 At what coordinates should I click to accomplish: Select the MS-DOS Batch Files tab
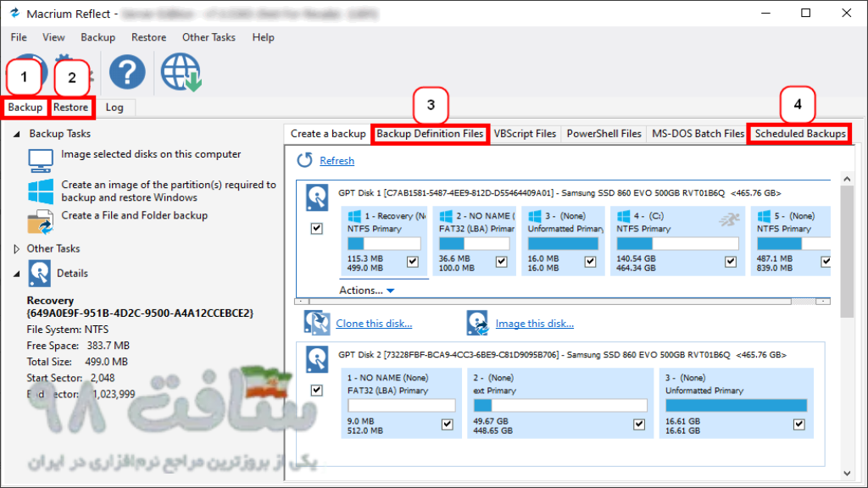(698, 134)
